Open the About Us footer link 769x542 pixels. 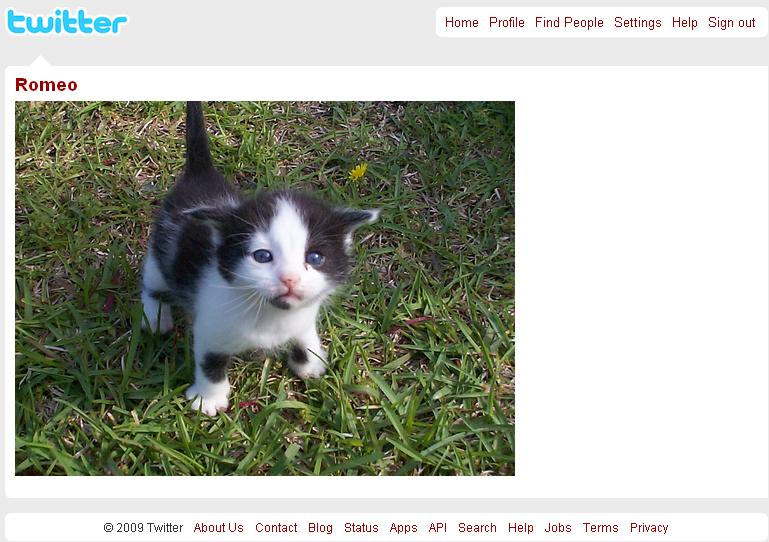coord(218,528)
